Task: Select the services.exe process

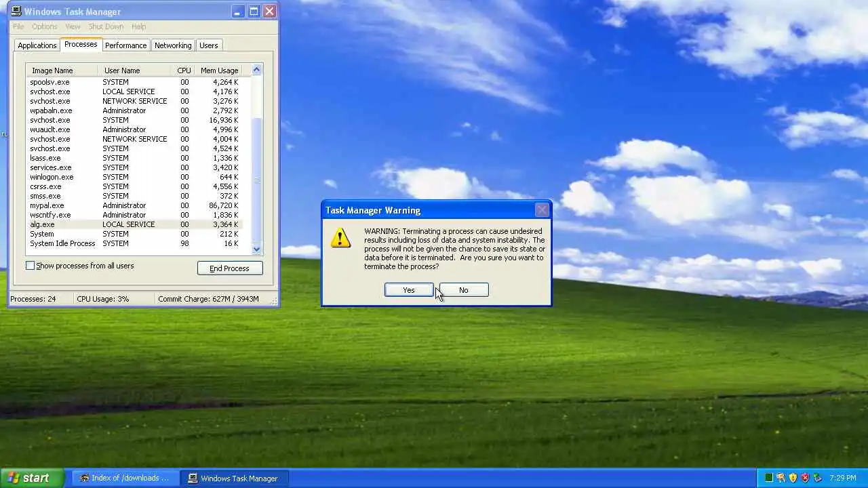Action: click(x=134, y=167)
